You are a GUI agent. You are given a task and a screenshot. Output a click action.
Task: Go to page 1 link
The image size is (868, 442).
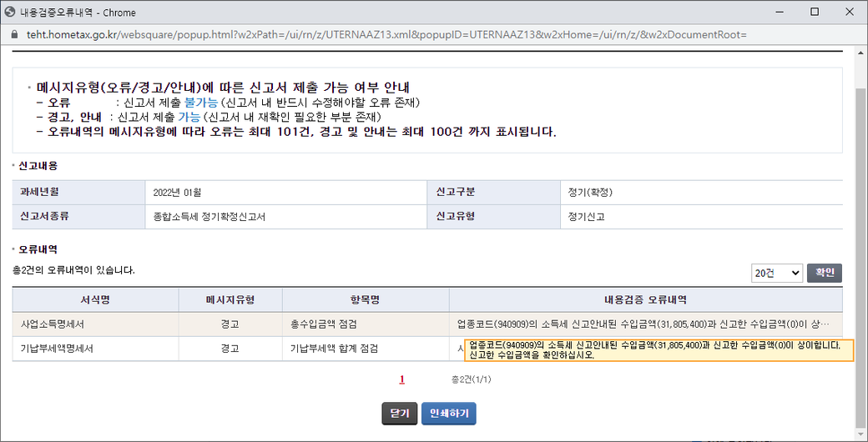pos(401,379)
